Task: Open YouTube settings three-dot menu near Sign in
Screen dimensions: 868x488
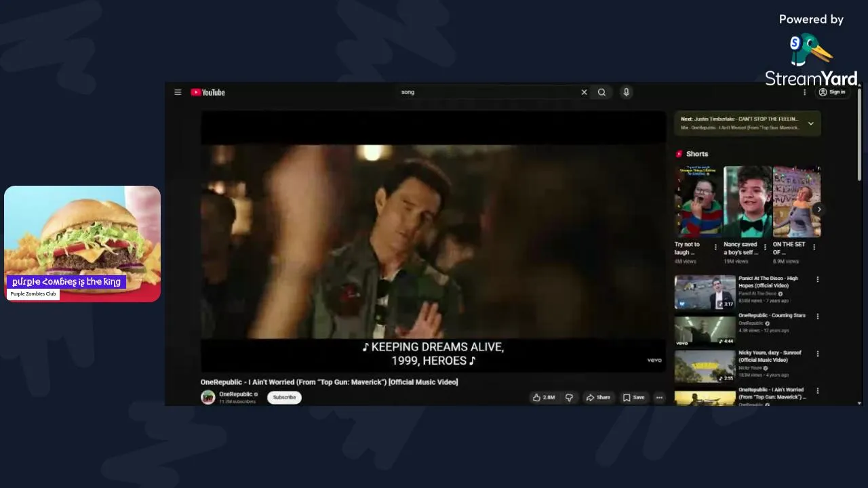Action: (x=805, y=92)
